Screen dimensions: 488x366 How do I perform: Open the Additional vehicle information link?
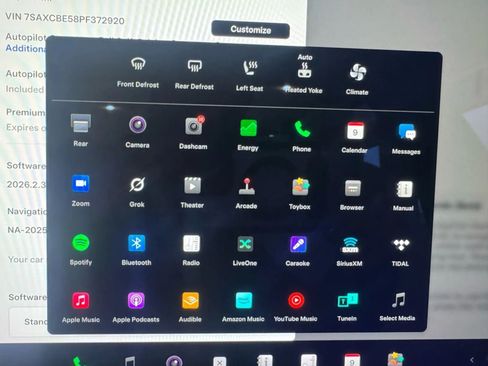[x=25, y=48]
